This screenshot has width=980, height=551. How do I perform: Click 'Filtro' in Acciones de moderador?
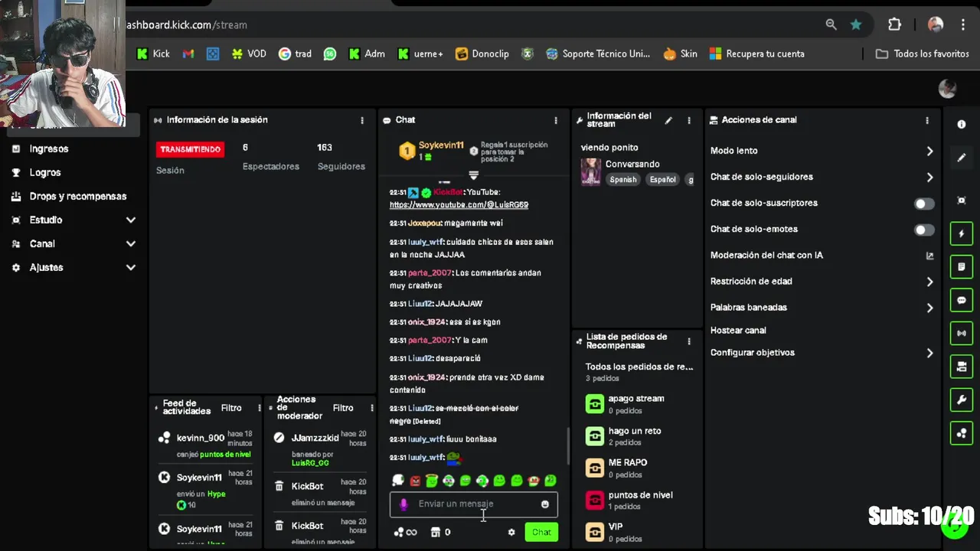pos(343,408)
